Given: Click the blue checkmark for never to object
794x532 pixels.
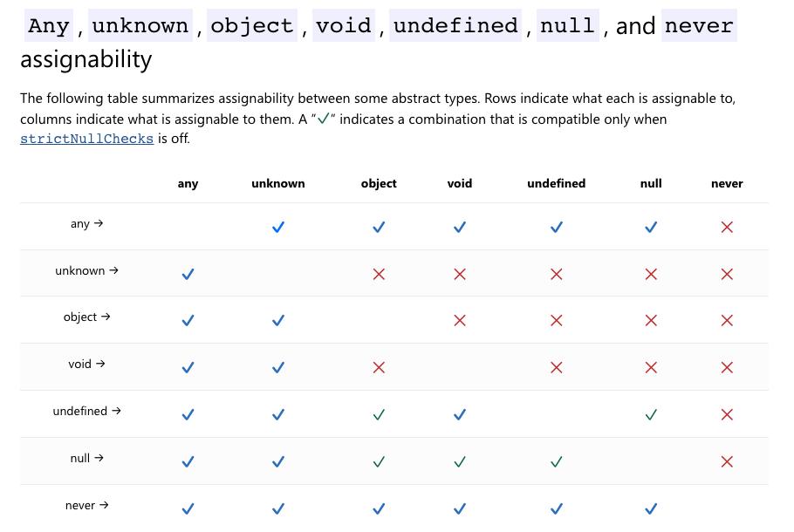Looking at the screenshot, I should point(379,508).
